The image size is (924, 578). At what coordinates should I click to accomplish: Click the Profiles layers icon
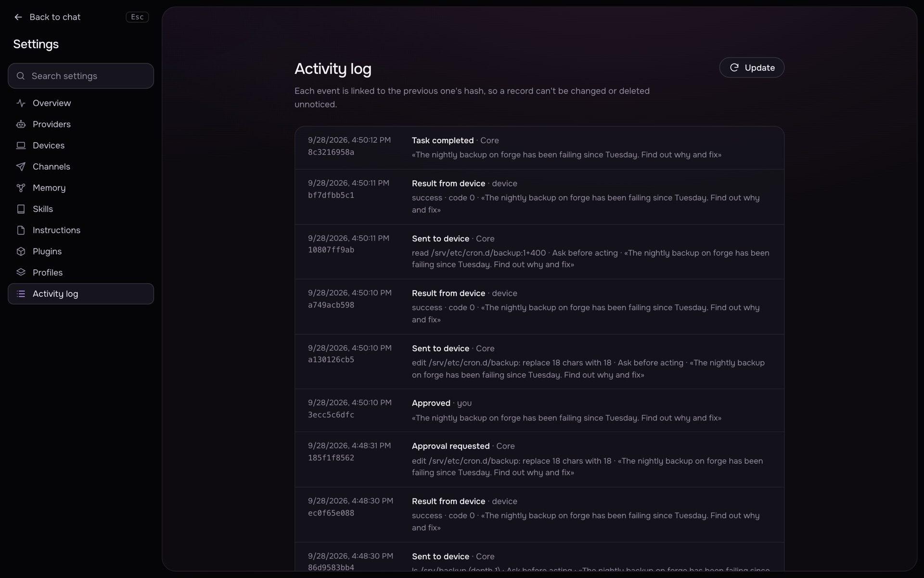[x=21, y=273]
